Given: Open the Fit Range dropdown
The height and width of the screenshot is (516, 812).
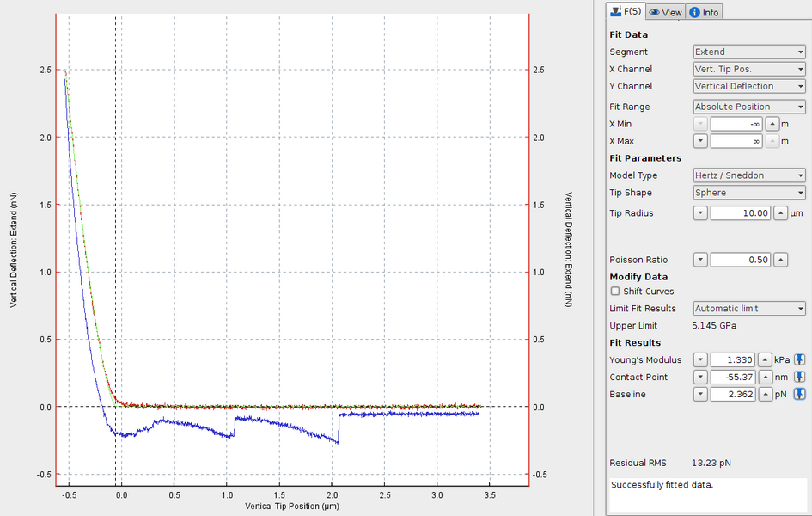Looking at the screenshot, I should point(748,107).
